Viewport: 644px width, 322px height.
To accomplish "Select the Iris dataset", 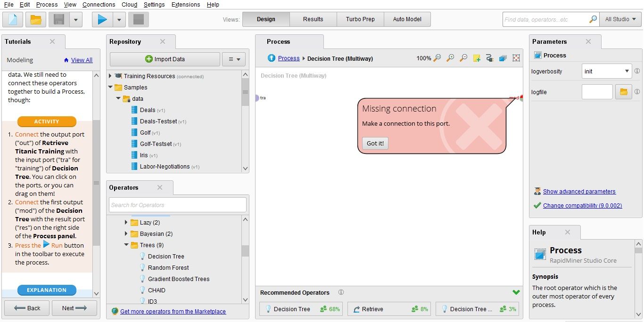I will pyautogui.click(x=144, y=155).
